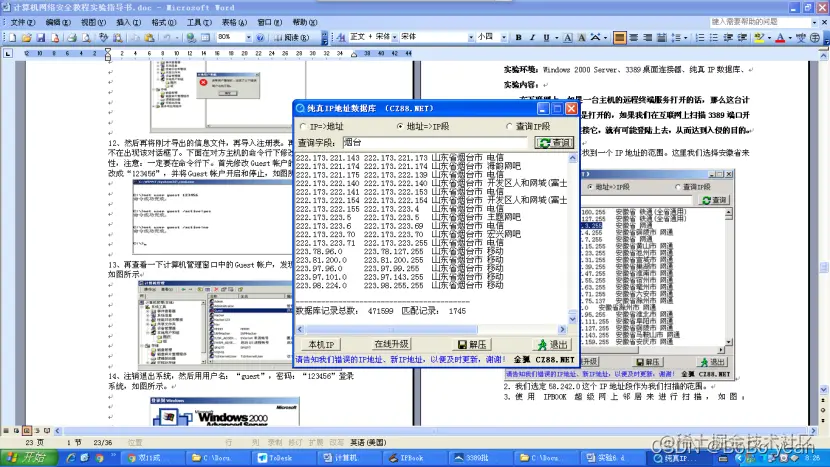Screen dimensions: 830x467
Task: Click the 查询字段 input field containing 烟台
Action: (435, 143)
